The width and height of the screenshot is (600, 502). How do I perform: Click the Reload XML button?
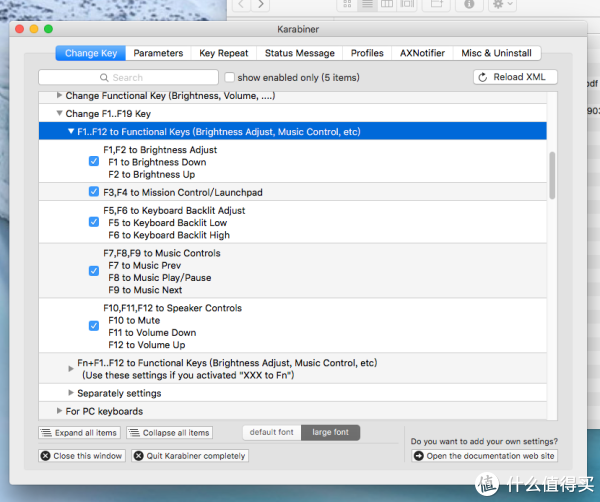click(x=515, y=77)
